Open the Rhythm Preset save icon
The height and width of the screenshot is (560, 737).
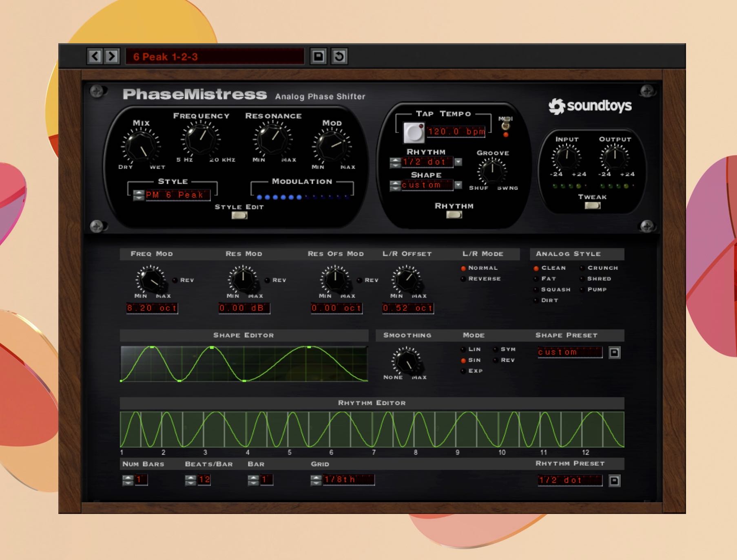coord(614,481)
